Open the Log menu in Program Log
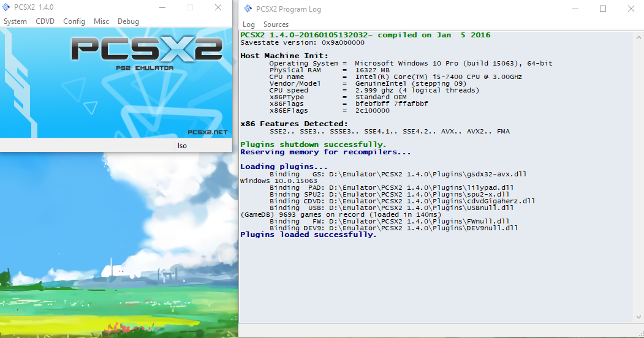Screen dimensions: 644x338 [x=249, y=24]
